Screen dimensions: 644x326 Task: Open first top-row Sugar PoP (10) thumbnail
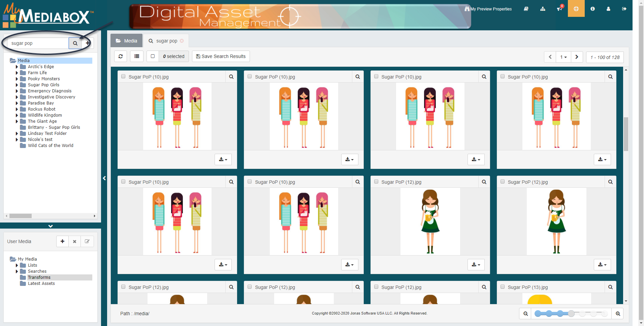(x=177, y=116)
